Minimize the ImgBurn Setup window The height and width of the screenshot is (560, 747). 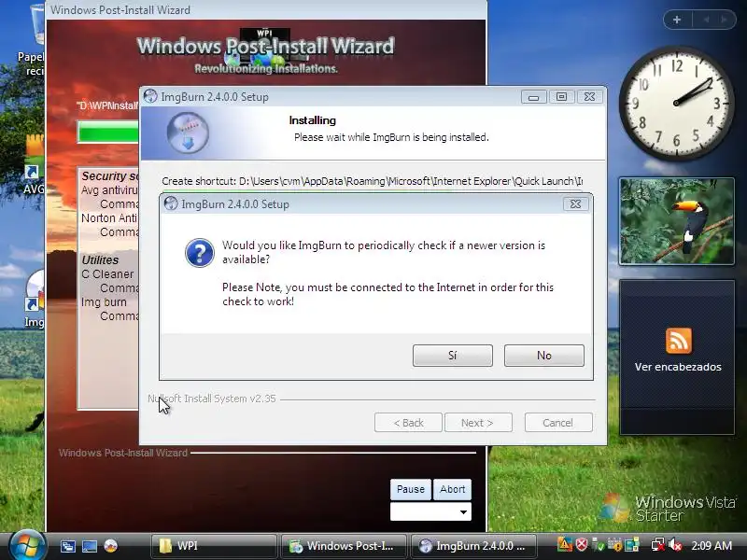[x=533, y=97]
